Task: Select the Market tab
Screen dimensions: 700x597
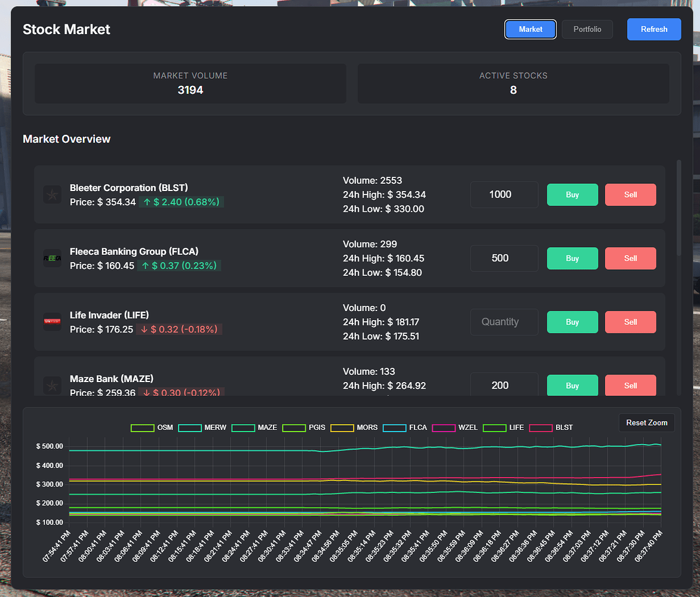Action: 530,29
